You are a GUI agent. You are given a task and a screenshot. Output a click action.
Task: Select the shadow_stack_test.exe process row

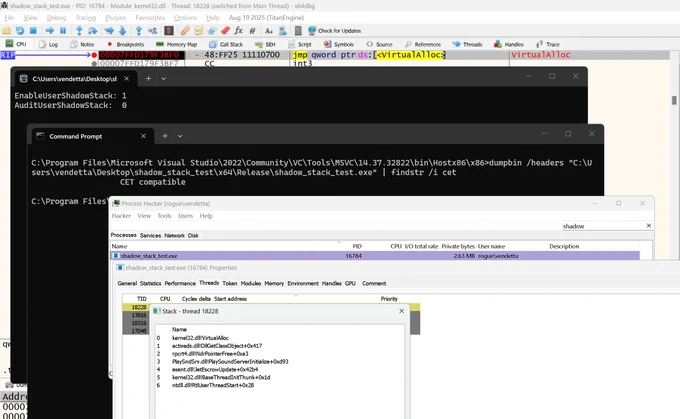pos(375,256)
